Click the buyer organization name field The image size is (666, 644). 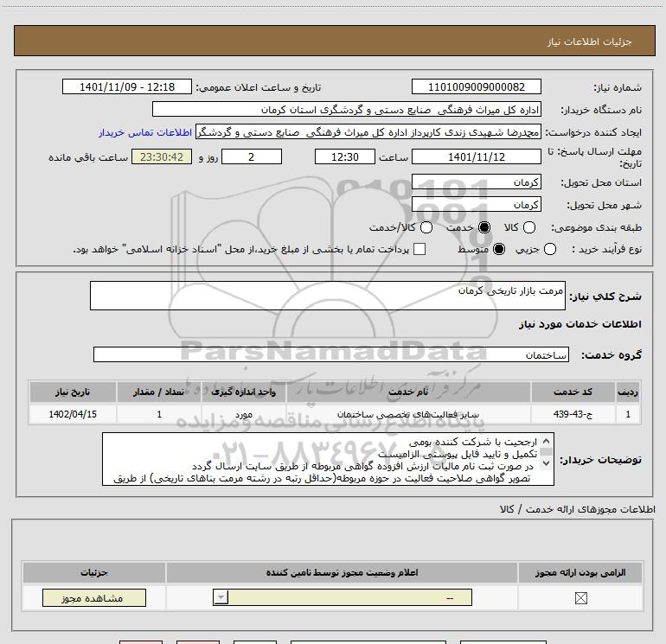tap(347, 109)
